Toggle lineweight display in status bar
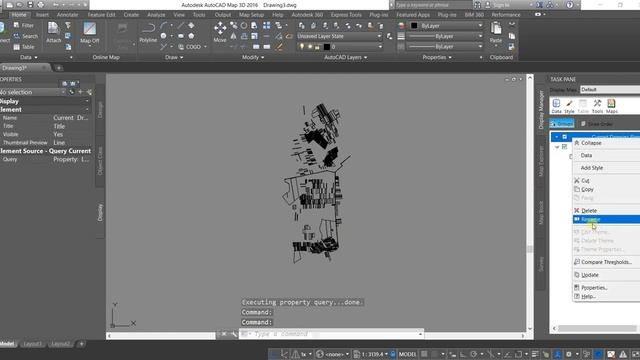Viewport: 640px width, 360px height. pos(535,354)
